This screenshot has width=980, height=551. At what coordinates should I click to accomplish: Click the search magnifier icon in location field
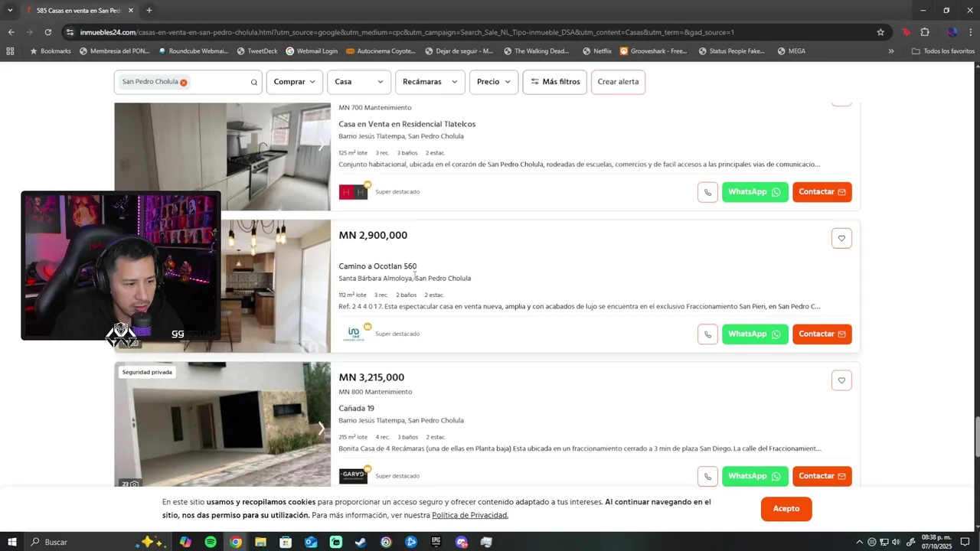tap(254, 82)
